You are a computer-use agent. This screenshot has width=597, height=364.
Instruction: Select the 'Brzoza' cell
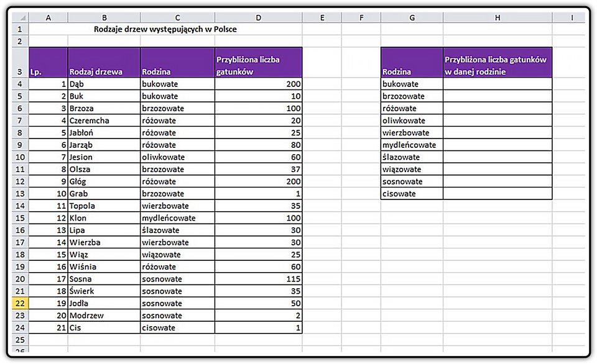[104, 109]
